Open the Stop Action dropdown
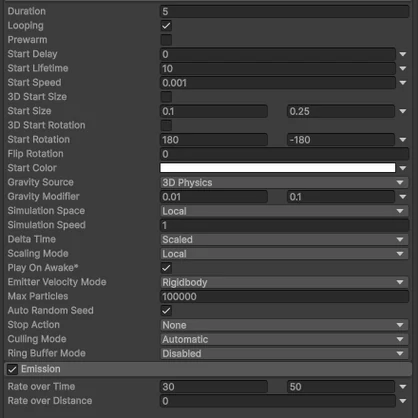 (x=284, y=325)
